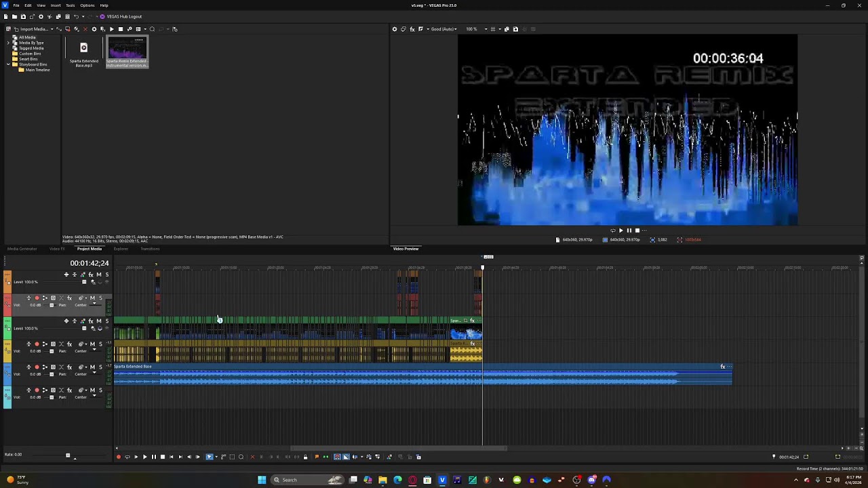Mute the green video track
The width and height of the screenshot is (868, 488).
tap(99, 321)
